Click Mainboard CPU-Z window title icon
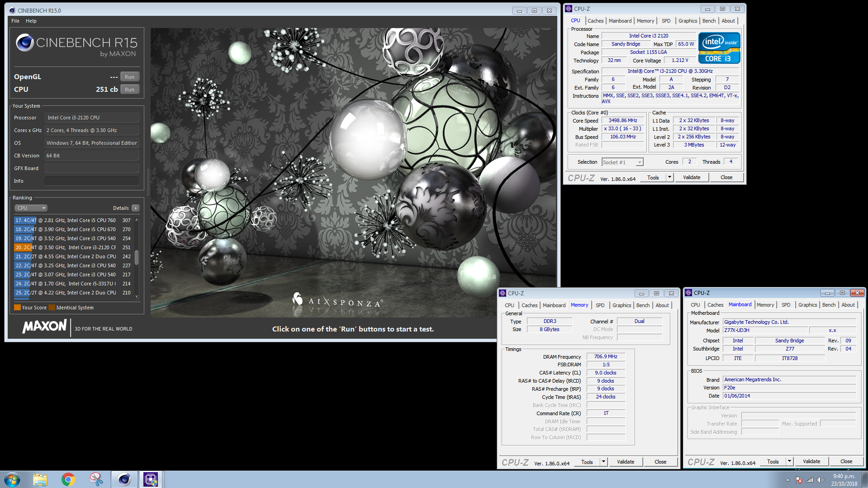This screenshot has height=488, width=868. (688, 293)
